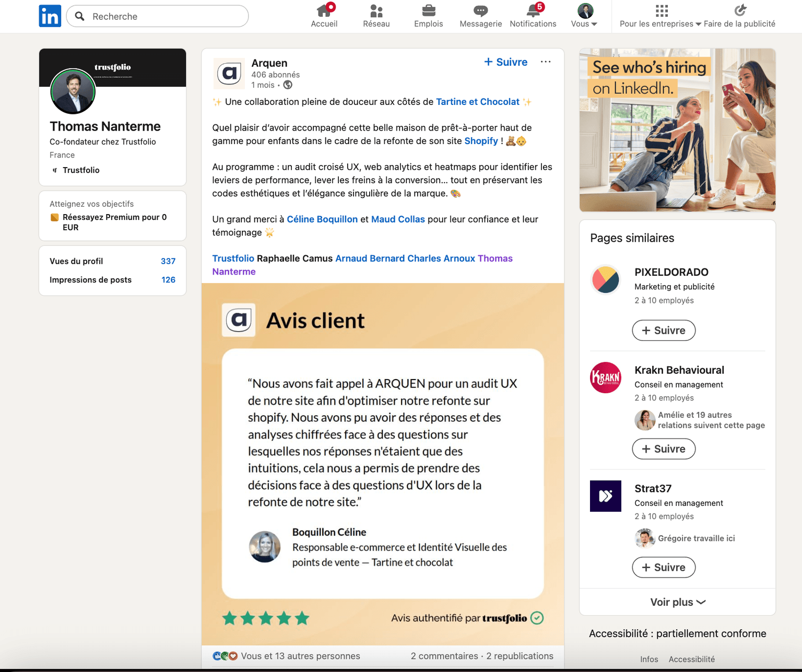Open the Messagerie chat icon
802x672 pixels.
click(481, 10)
